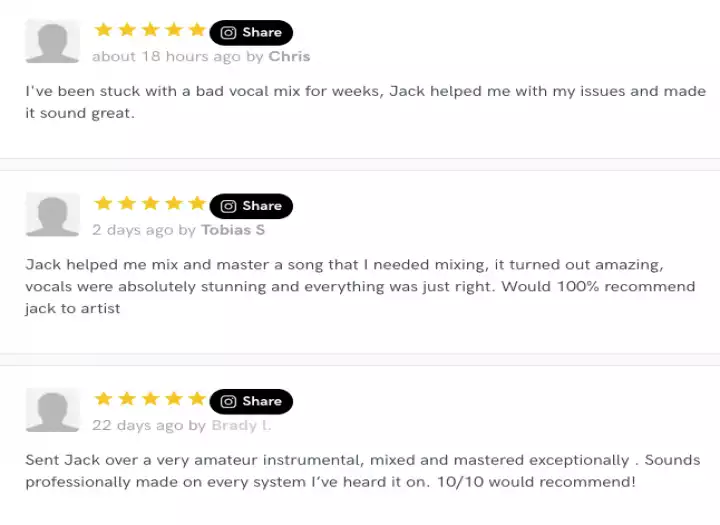Open reviewer name Chris
The image size is (720, 525).
(x=289, y=56)
